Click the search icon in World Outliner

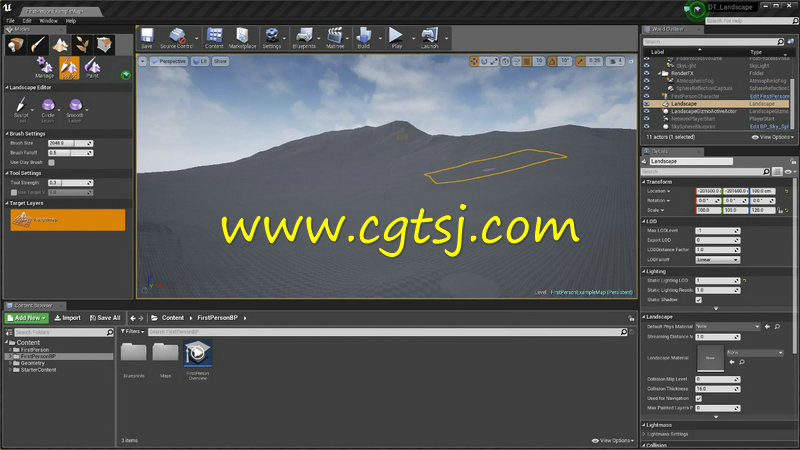click(780, 42)
